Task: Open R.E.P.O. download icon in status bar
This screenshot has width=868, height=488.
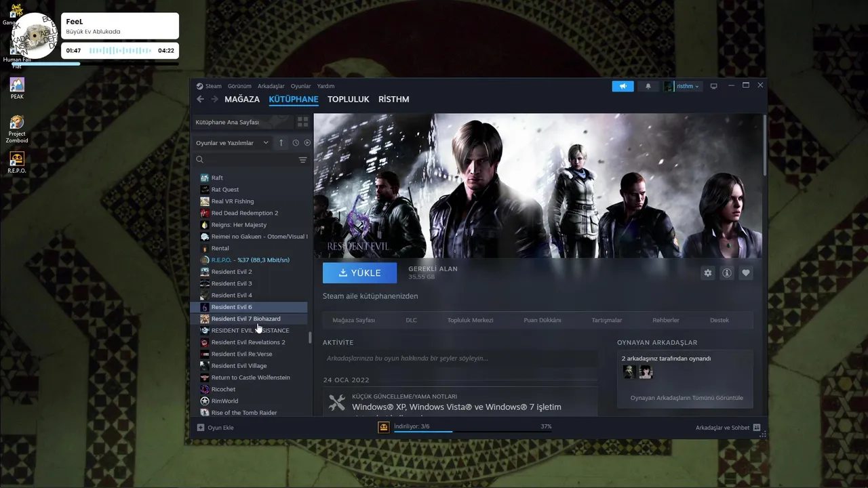Action: tap(384, 428)
